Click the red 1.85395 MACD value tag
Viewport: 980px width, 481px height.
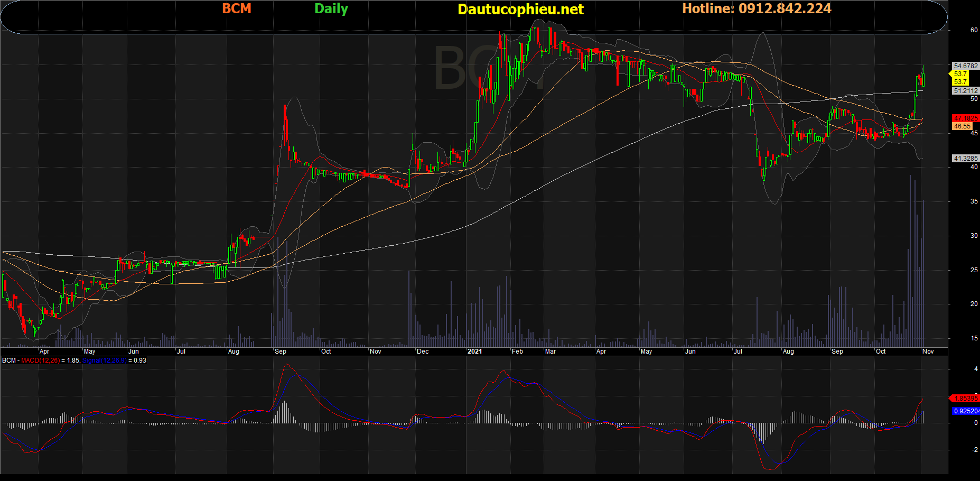965,399
